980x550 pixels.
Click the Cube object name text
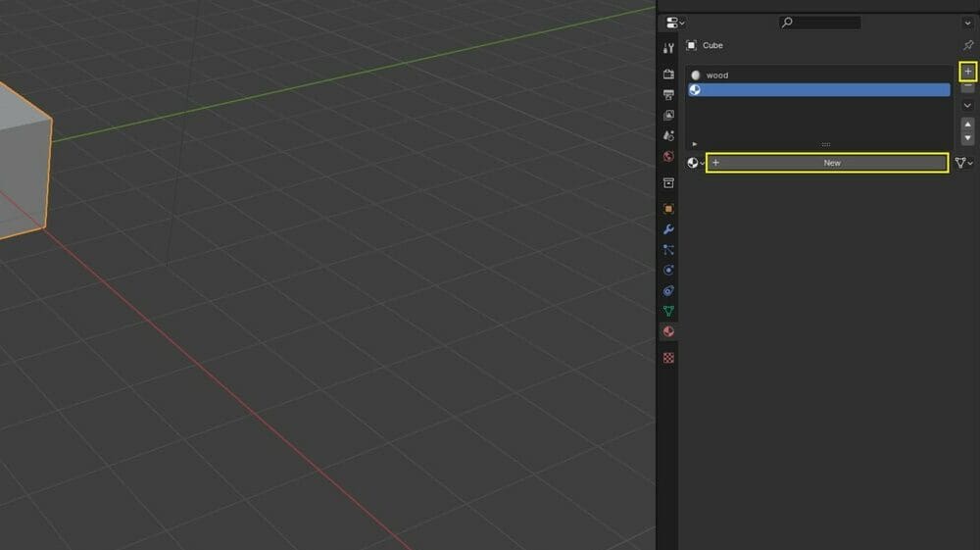(712, 45)
